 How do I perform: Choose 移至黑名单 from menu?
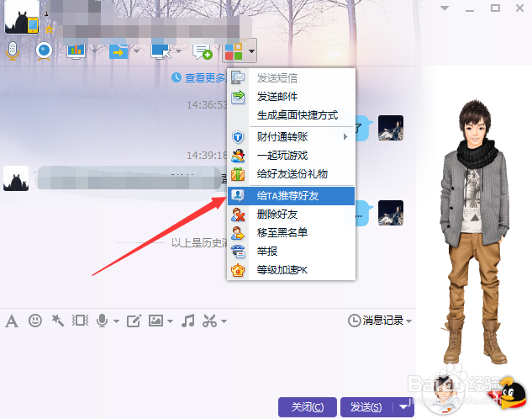pos(291,232)
